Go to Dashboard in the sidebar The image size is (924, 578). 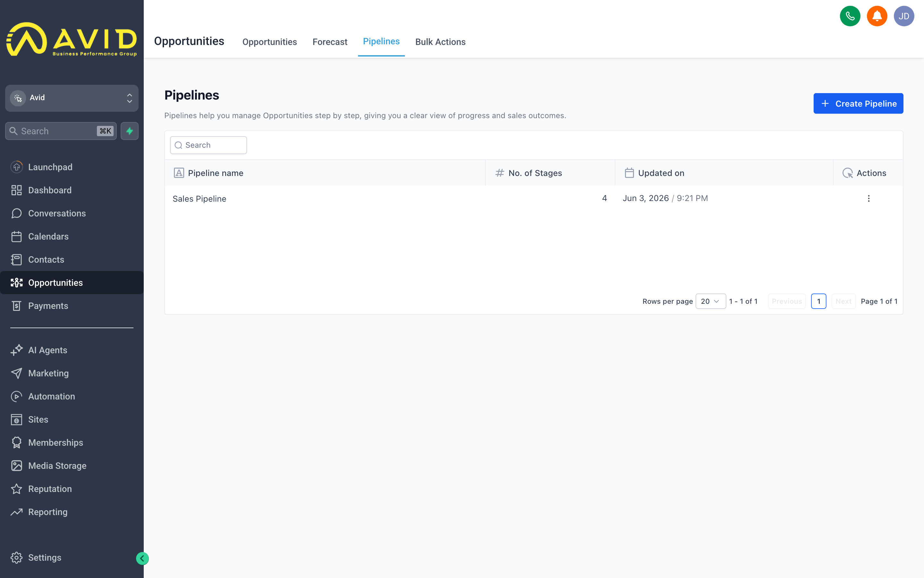coord(72,190)
